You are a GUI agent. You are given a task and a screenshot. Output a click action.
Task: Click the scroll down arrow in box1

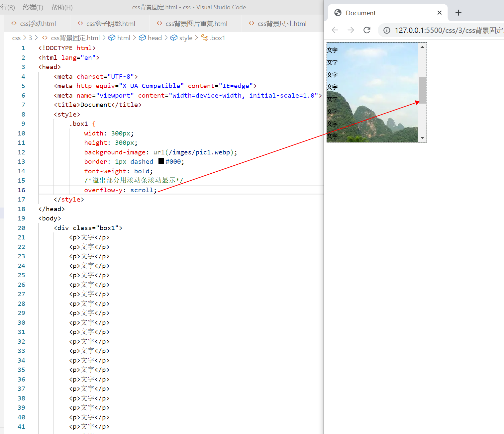coord(422,138)
